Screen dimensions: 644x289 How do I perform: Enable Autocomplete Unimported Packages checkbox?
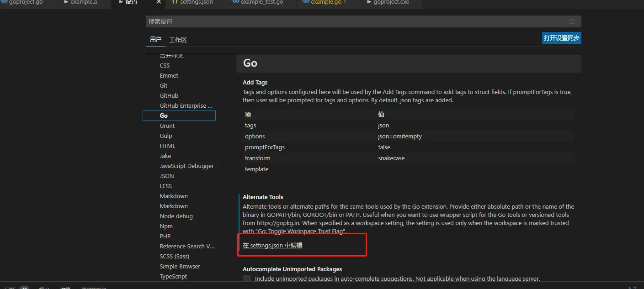(x=247, y=278)
